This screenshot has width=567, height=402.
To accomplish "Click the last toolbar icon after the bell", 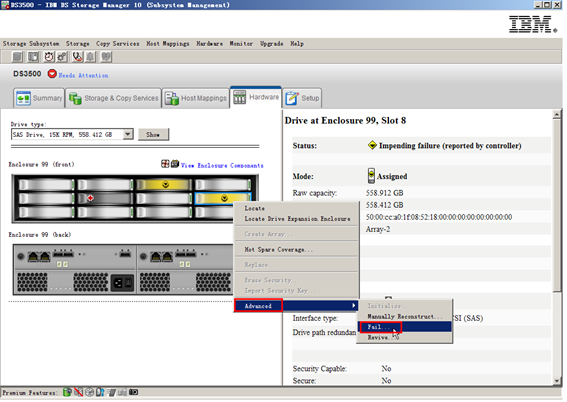I will [106, 57].
